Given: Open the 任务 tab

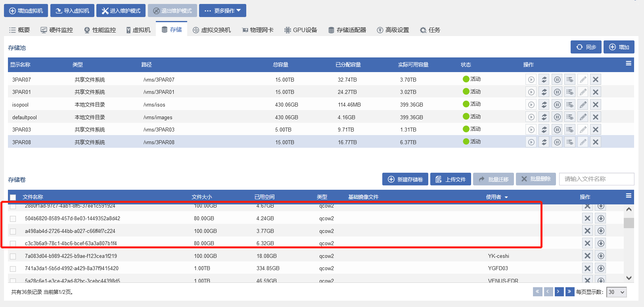Looking at the screenshot, I should click(430, 30).
